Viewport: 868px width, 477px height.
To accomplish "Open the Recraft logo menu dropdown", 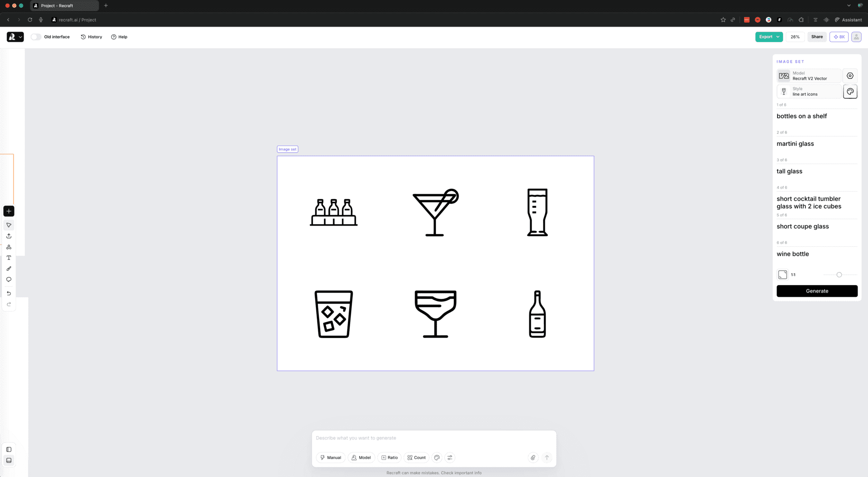I will 15,37.
